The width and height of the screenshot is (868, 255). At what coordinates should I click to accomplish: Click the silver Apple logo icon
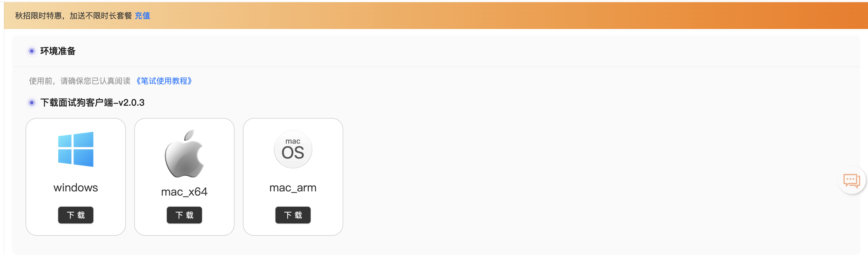[184, 154]
